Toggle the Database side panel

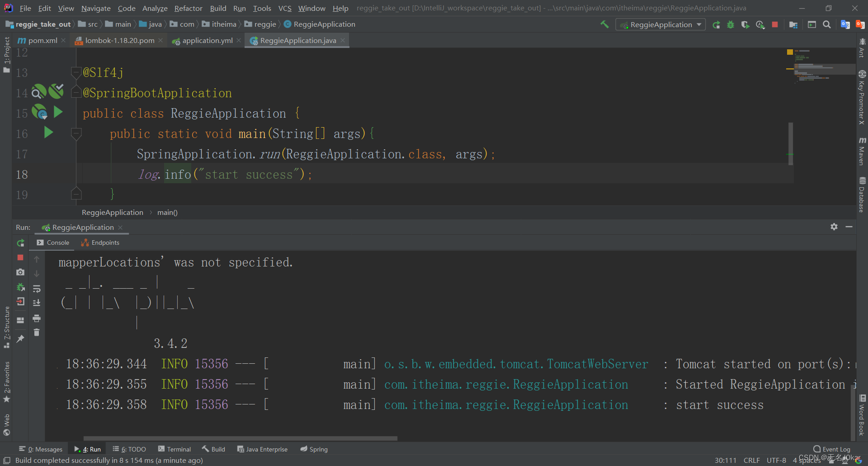[x=862, y=195]
